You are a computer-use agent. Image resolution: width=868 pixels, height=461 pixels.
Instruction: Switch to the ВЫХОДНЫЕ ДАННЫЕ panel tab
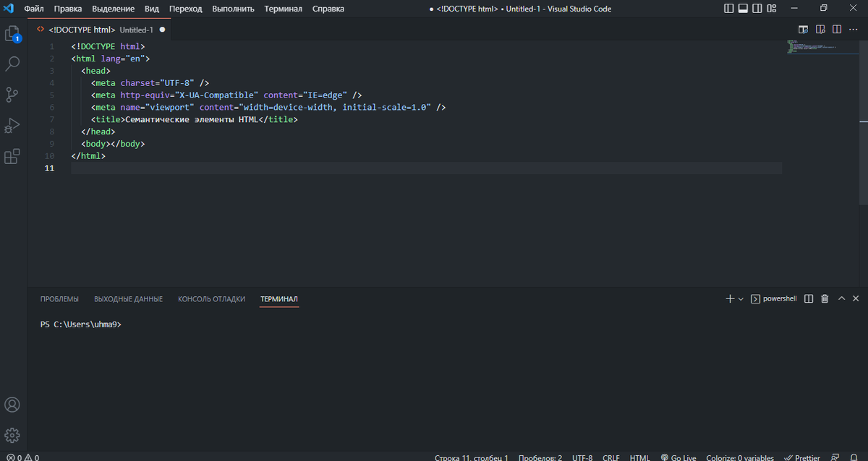click(128, 298)
